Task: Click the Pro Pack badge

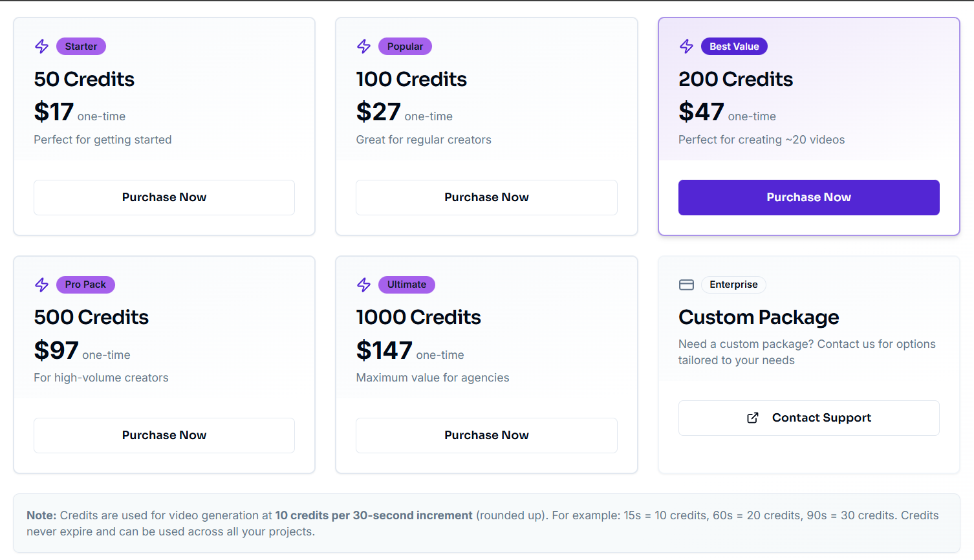Action: 85,285
